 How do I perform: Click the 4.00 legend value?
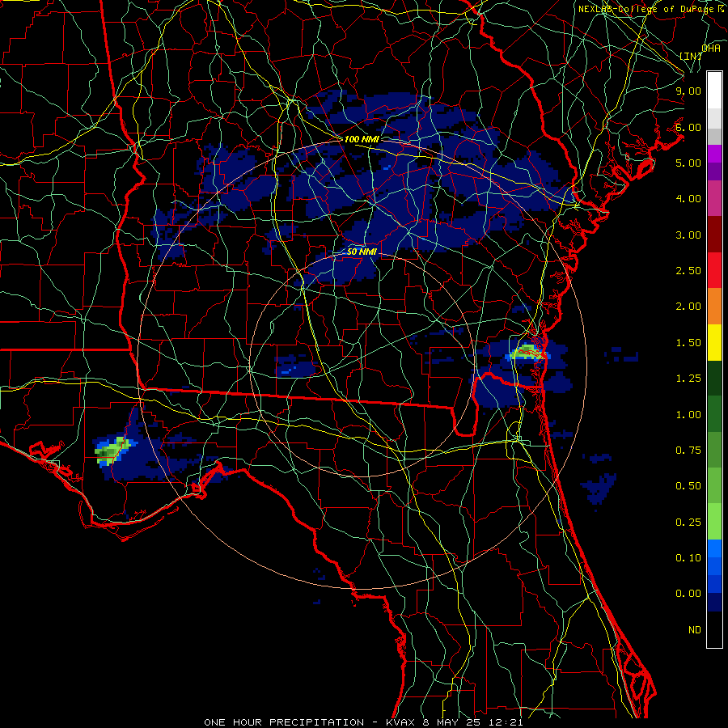click(x=688, y=199)
